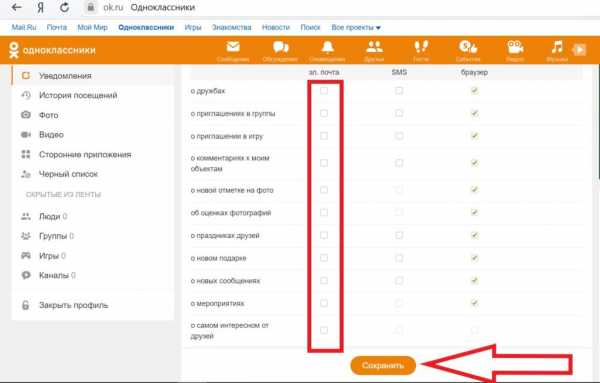Viewport: 600px width, 383px height.
Task: Click the Закрыть профиль lock icon
Action: (26, 305)
